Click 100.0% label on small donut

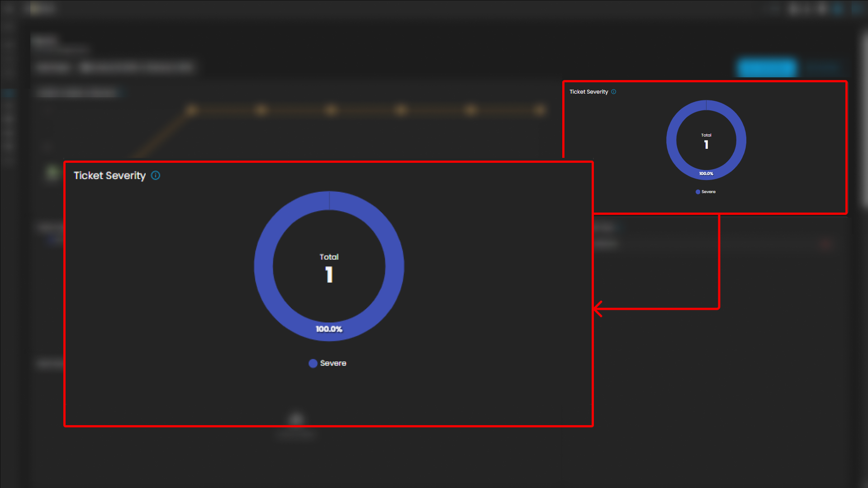tap(706, 174)
